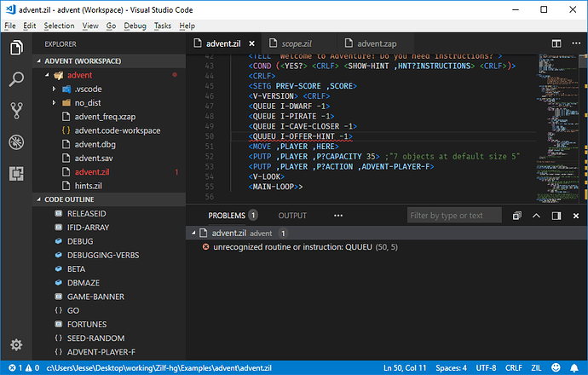The width and height of the screenshot is (588, 375).
Task: Click the advent.zil file icon in Problems
Action: tap(204, 233)
